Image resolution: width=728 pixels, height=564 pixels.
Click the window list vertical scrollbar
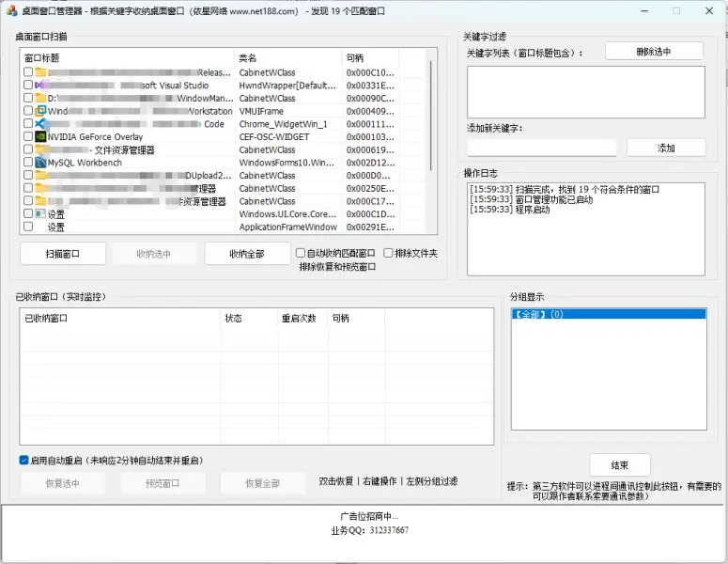pyautogui.click(x=431, y=141)
